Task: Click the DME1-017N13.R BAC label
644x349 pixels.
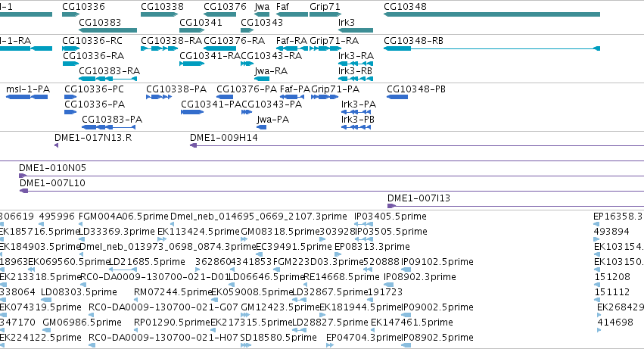Action: tap(93, 138)
